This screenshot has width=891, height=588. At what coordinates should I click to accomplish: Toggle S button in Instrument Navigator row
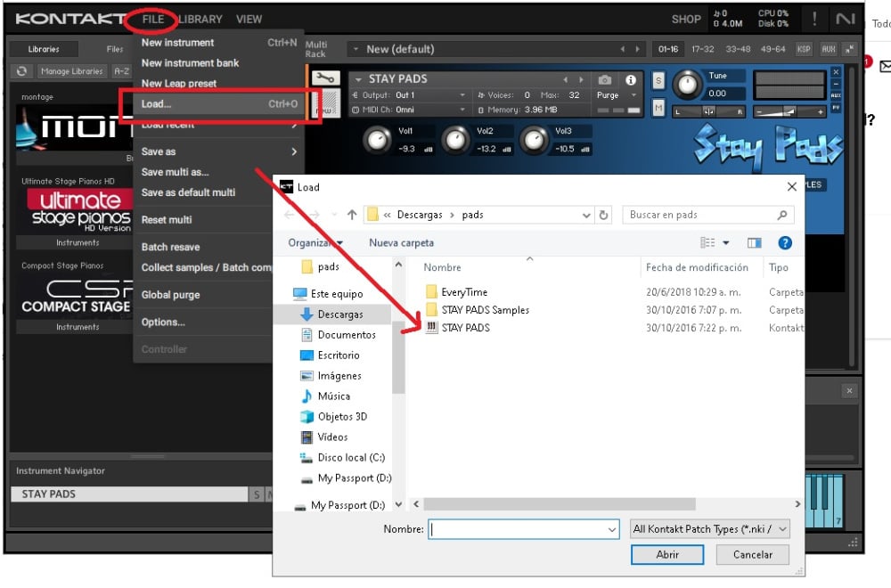(257, 494)
